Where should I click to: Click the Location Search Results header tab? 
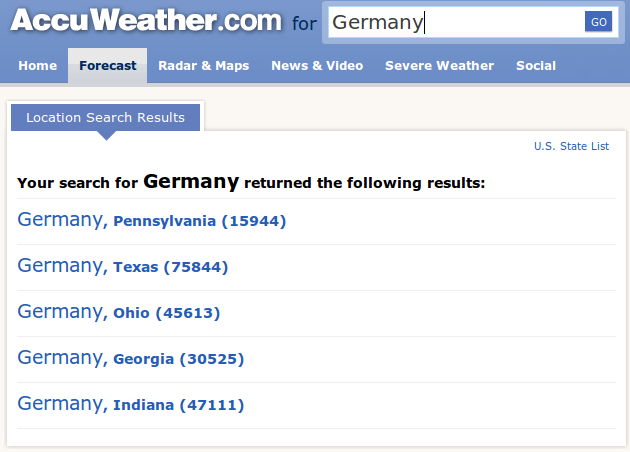pyautogui.click(x=105, y=117)
